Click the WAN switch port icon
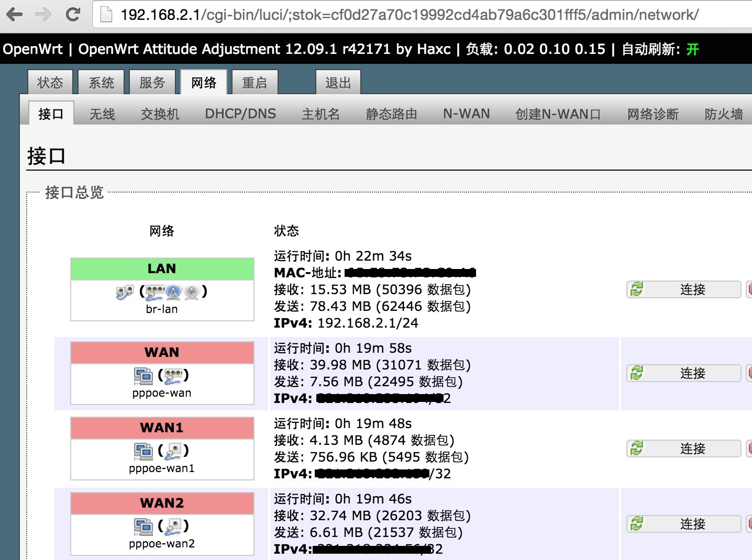Viewport: 752px width, 560px height. tap(173, 376)
